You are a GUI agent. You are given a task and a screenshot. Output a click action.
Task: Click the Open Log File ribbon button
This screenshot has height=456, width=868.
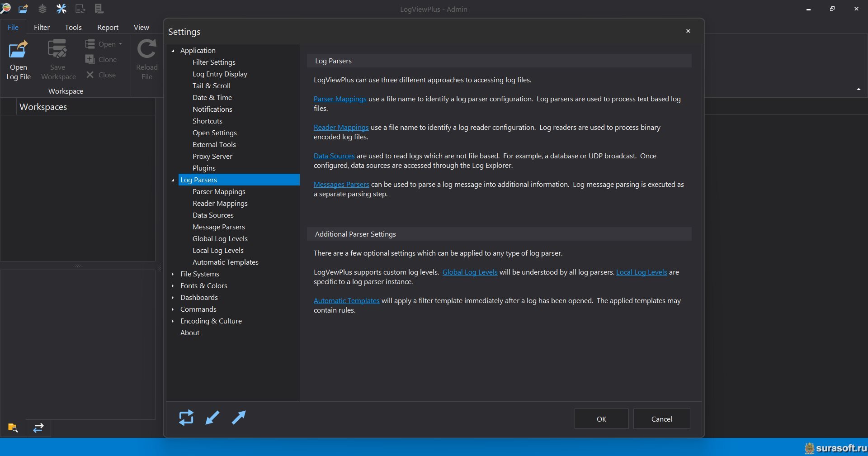[x=19, y=60]
